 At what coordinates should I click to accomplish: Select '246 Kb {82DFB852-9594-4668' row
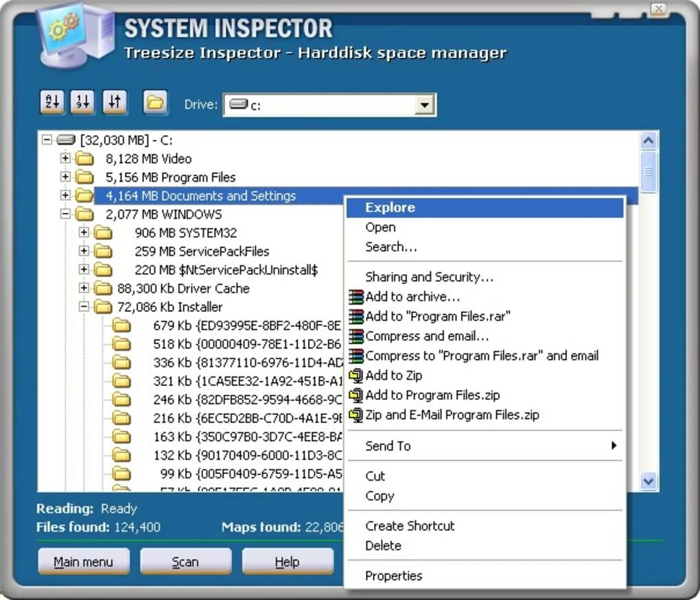(248, 400)
